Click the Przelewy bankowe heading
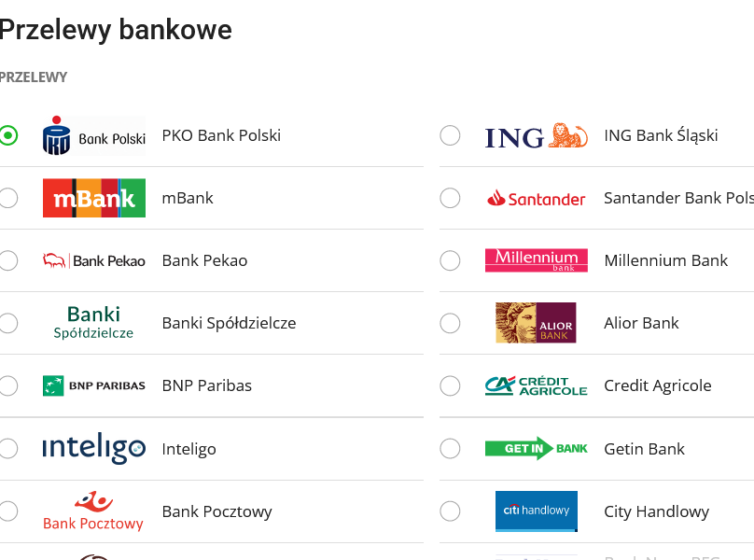The height and width of the screenshot is (560, 754). click(x=116, y=30)
